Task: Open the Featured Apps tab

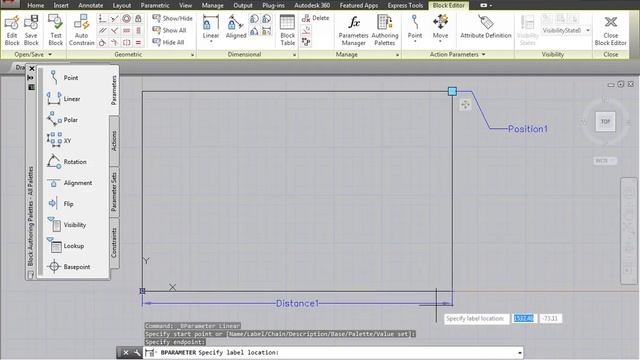Action: click(x=358, y=5)
